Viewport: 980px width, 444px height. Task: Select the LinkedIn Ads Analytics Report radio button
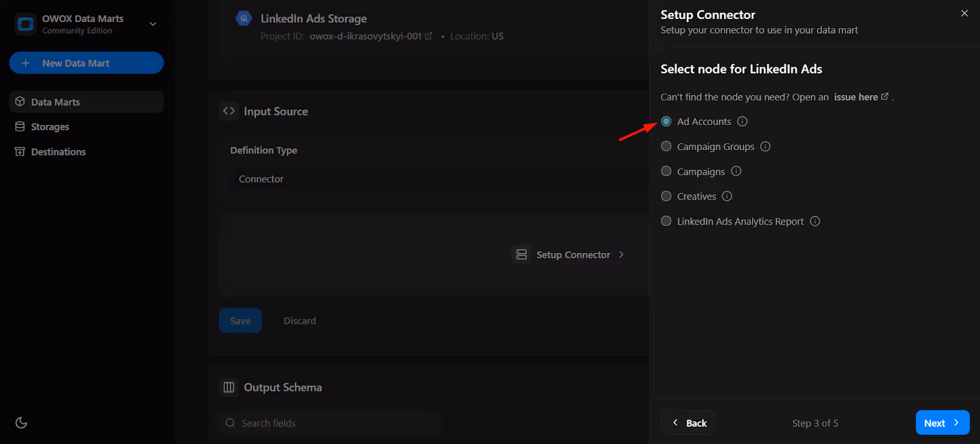pyautogui.click(x=666, y=221)
